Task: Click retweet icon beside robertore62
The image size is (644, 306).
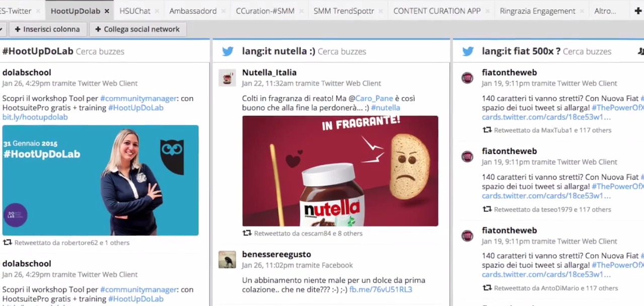Action: [x=7, y=243]
